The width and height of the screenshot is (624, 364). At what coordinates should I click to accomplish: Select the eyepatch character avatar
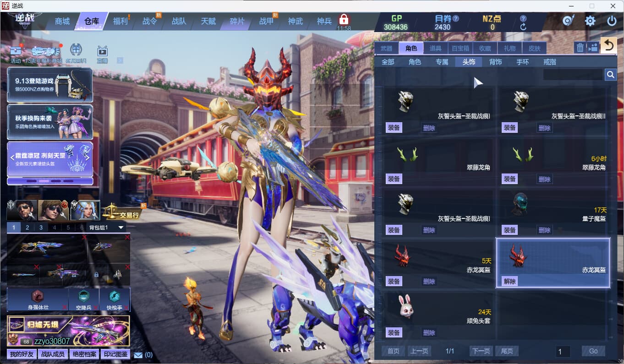pyautogui.click(x=53, y=210)
